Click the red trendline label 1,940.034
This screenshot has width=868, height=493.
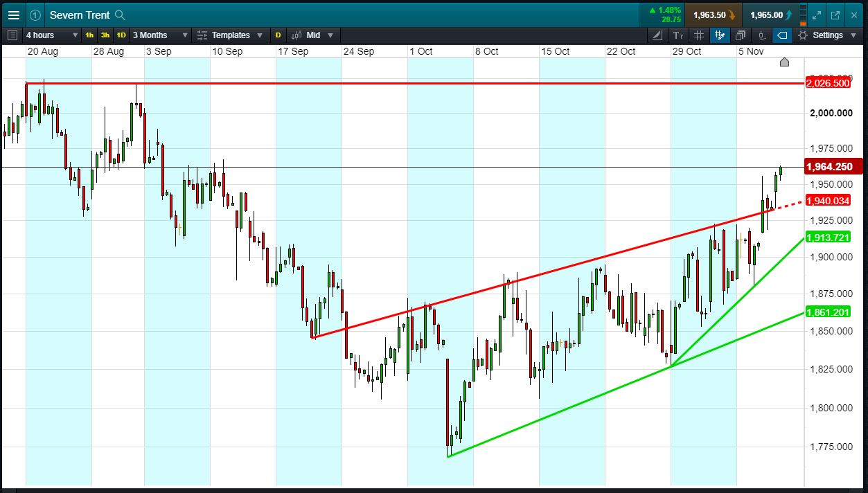[x=828, y=201]
